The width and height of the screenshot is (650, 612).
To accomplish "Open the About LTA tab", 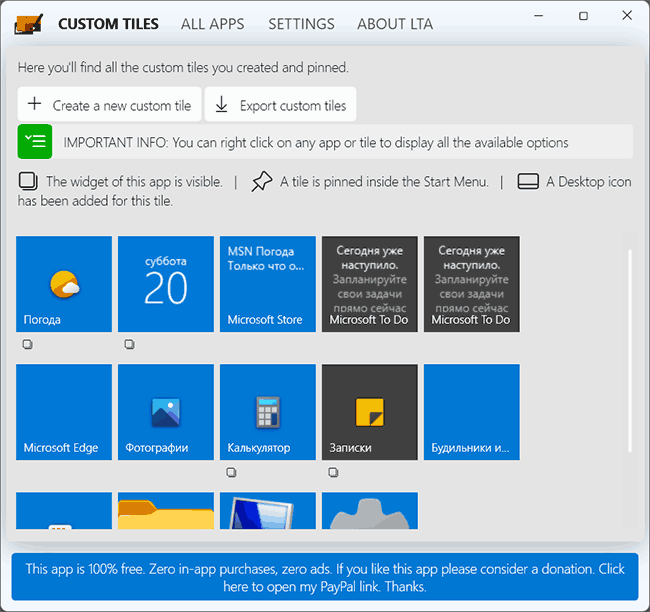I will click(x=395, y=24).
